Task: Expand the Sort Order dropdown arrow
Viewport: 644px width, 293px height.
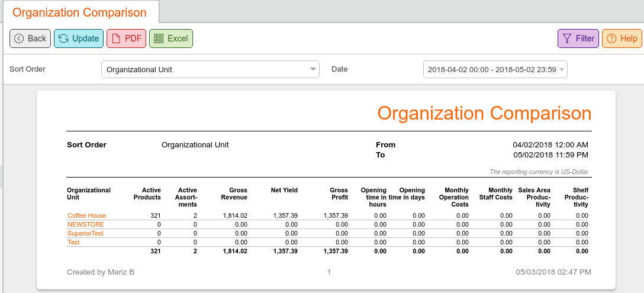Action: (x=313, y=69)
